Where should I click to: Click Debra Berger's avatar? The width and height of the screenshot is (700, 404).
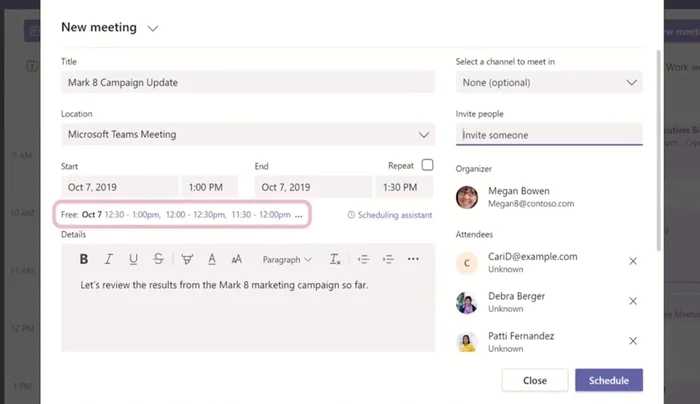[x=467, y=303]
